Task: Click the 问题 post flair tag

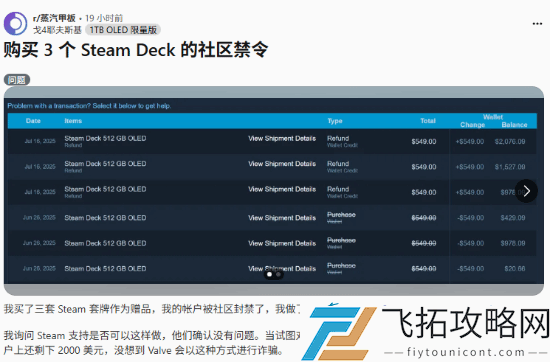Action: pyautogui.click(x=17, y=80)
